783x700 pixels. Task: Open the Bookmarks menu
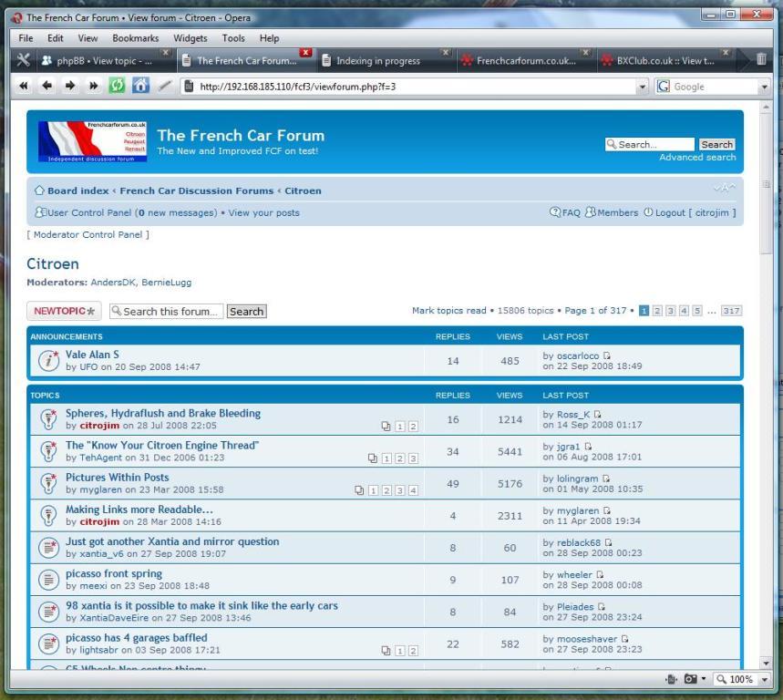(135, 38)
